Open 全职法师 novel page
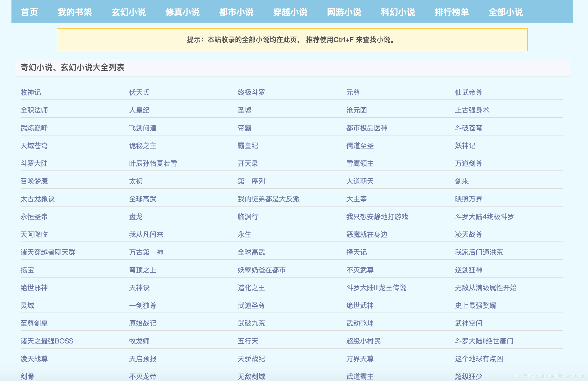This screenshot has width=588, height=381. click(x=34, y=110)
